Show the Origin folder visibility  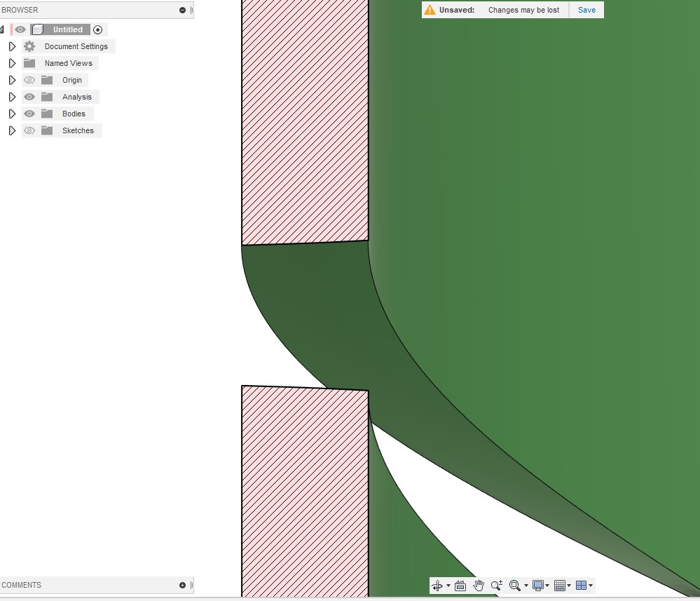click(x=29, y=80)
